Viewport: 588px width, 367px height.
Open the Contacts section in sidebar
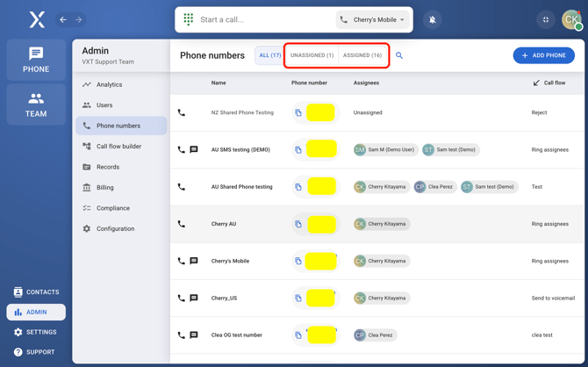tap(36, 292)
